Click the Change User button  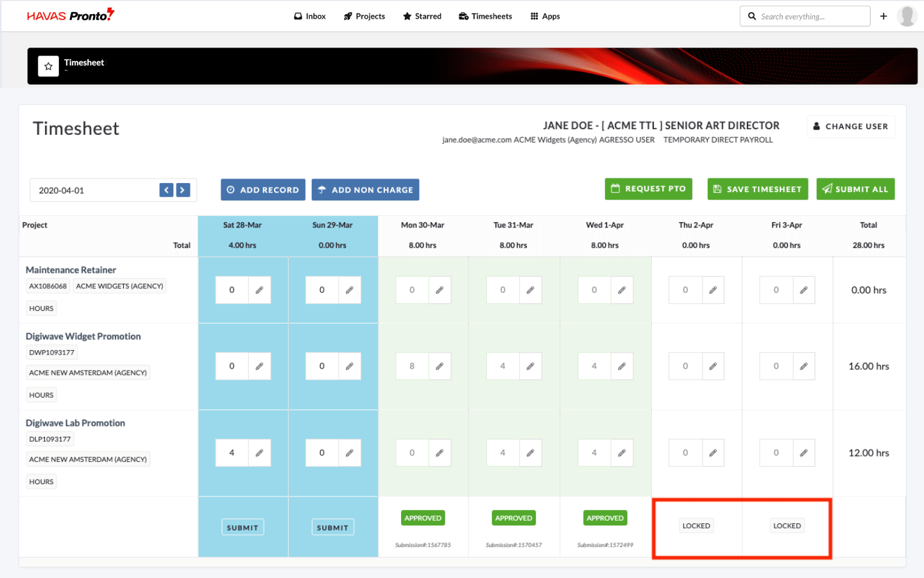coord(851,127)
